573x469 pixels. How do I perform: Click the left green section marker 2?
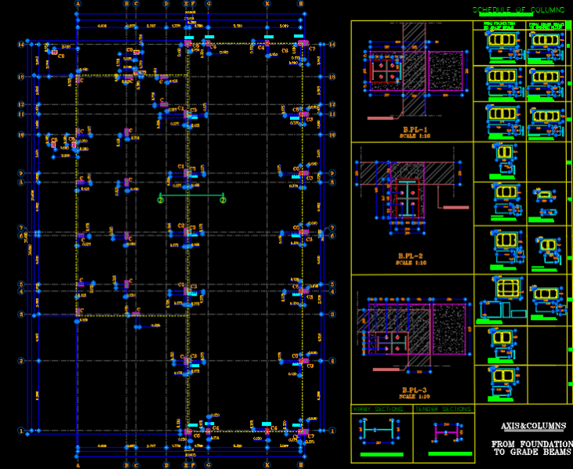160,200
